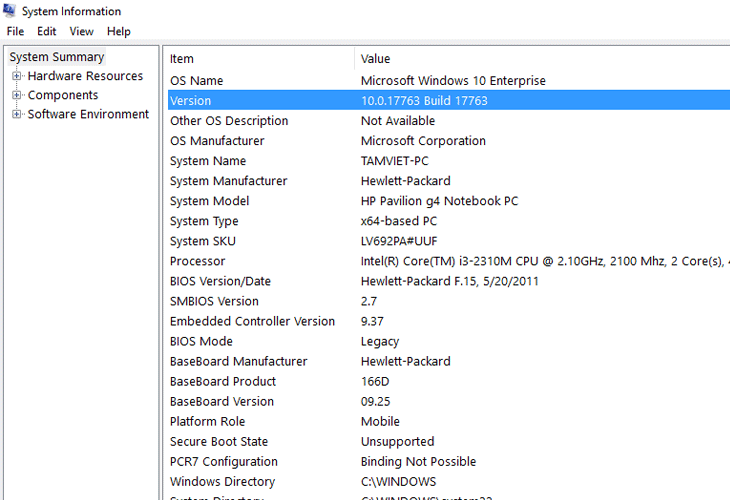The height and width of the screenshot is (500, 730).
Task: Select the BIOS Mode row
Action: click(x=449, y=341)
